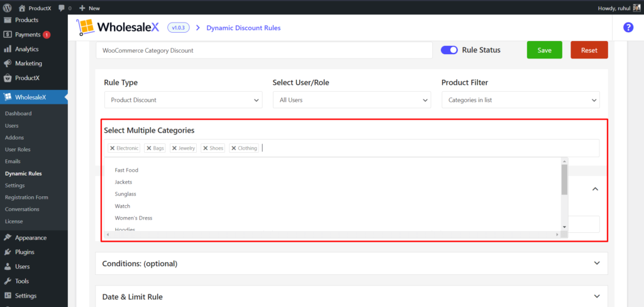Remove the Jewelry category tag
This screenshot has width=644, height=307.
pyautogui.click(x=174, y=148)
